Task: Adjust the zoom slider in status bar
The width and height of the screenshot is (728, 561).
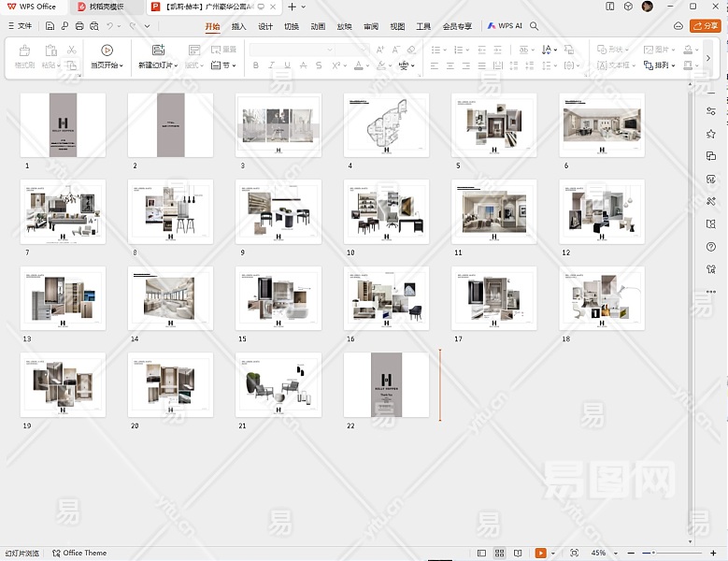Action: click(654, 554)
